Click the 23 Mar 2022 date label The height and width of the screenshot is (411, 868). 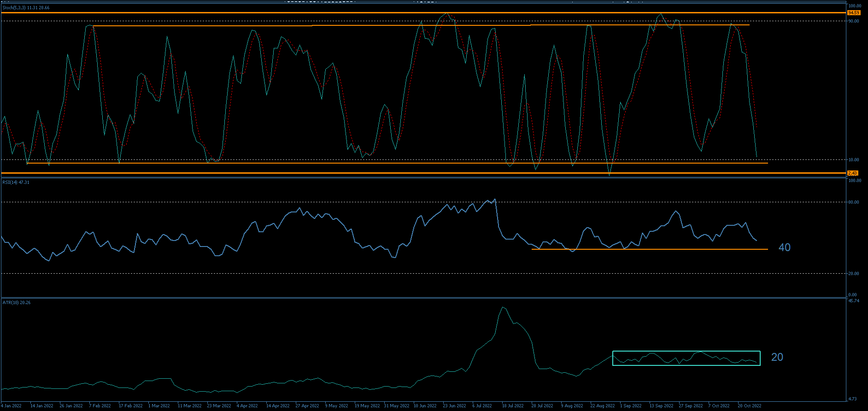click(x=219, y=406)
